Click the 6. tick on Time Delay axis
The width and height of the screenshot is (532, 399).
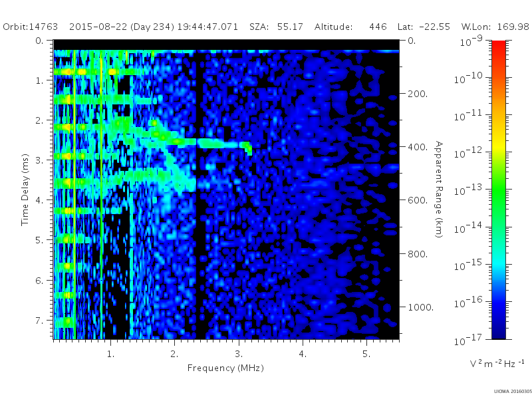[x=40, y=281]
